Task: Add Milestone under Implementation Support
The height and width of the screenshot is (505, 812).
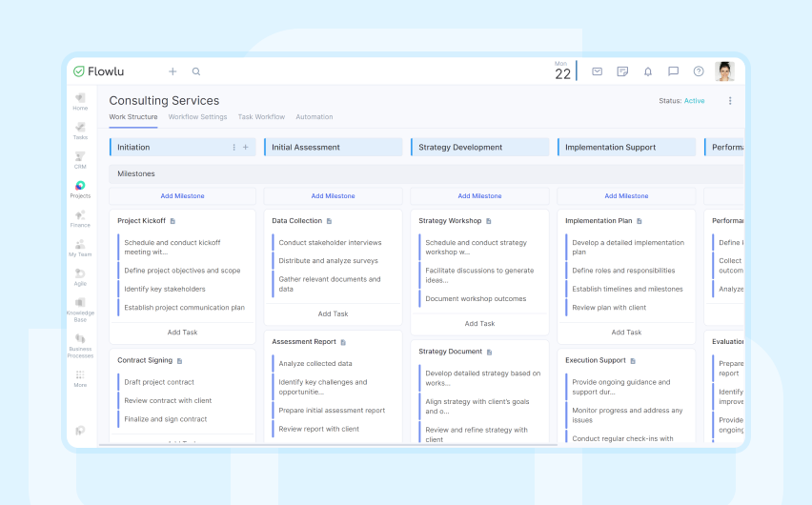Action: click(x=626, y=195)
